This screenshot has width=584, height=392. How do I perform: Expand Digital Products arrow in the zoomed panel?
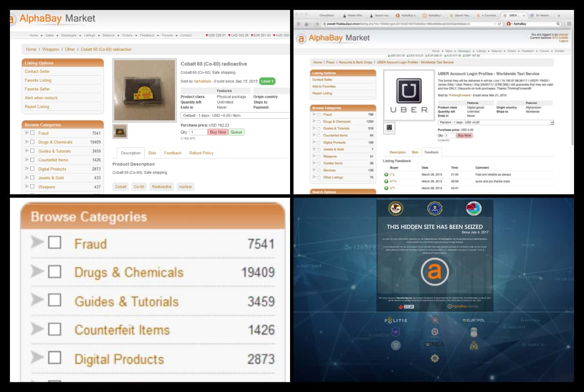pyautogui.click(x=37, y=358)
